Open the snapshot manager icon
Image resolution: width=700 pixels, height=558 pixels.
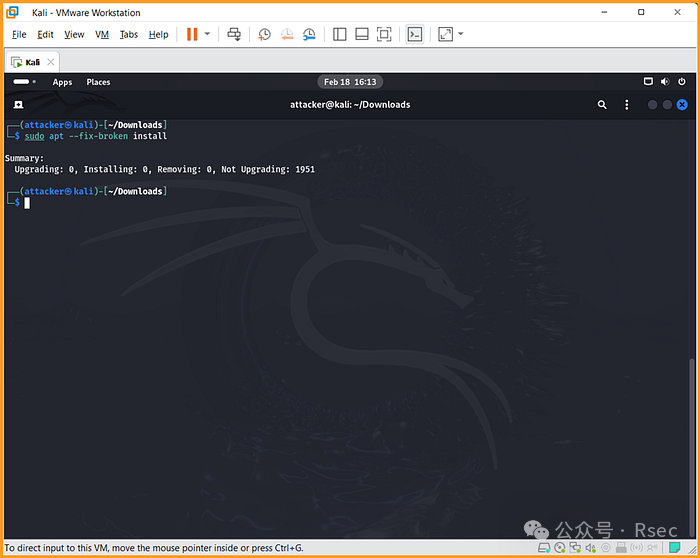pyautogui.click(x=309, y=34)
